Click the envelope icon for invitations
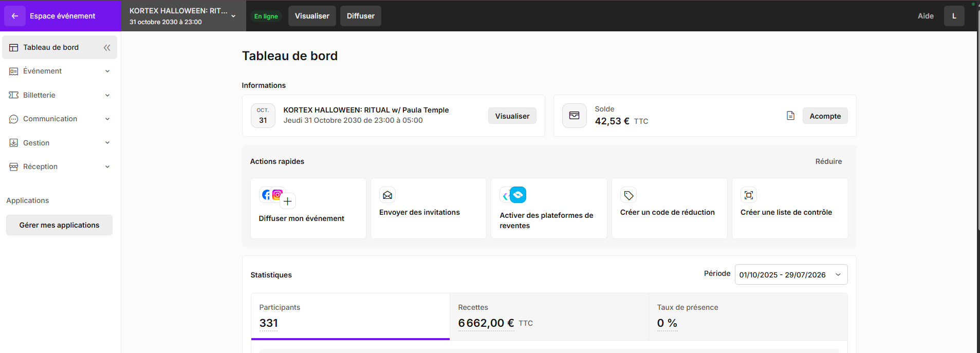The image size is (980, 353). click(387, 195)
